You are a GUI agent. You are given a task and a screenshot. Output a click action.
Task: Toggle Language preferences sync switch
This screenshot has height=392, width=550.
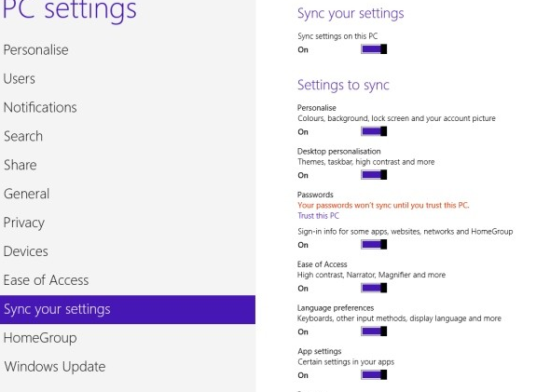(374, 331)
